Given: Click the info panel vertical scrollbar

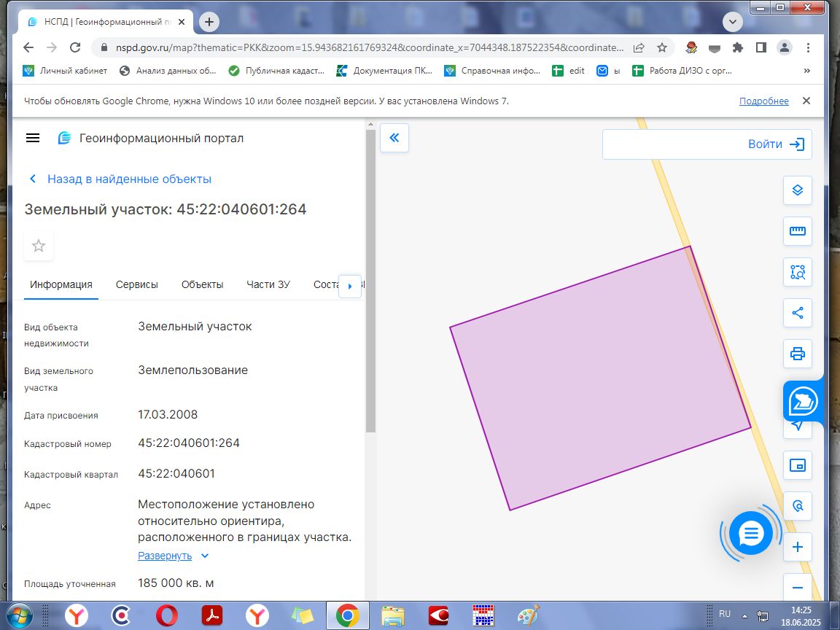Looking at the screenshot, I should pyautogui.click(x=370, y=281).
